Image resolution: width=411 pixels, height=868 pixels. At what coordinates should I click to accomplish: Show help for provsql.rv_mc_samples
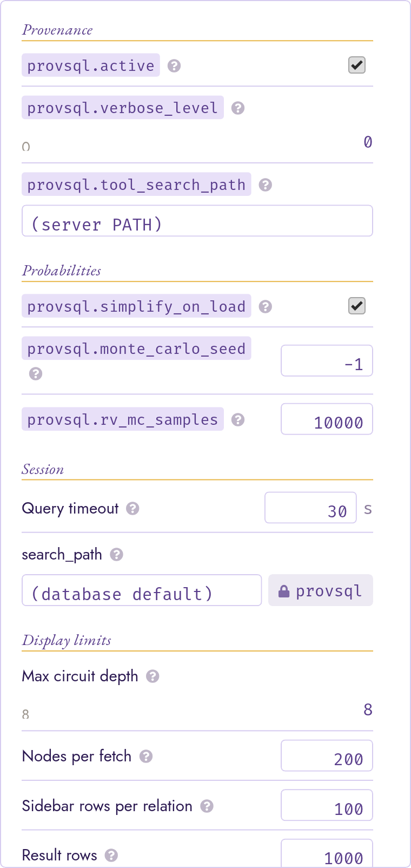pos(238,420)
